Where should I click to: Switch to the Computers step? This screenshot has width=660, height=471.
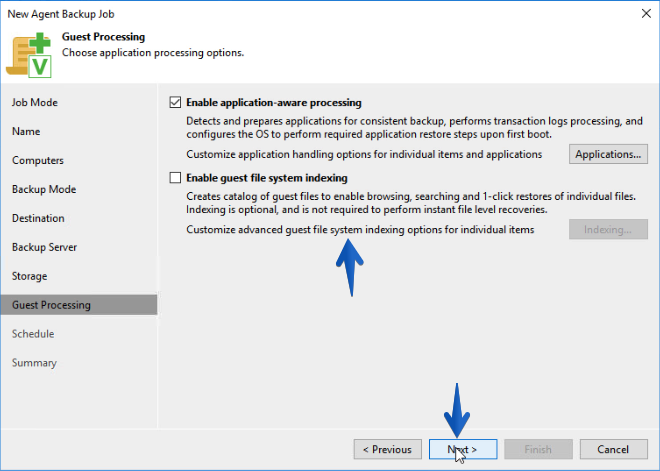click(x=38, y=160)
